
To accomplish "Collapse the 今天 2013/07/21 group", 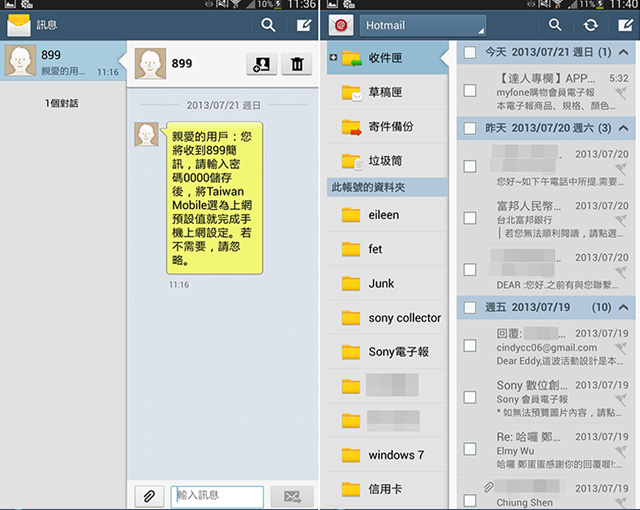I will 623,52.
